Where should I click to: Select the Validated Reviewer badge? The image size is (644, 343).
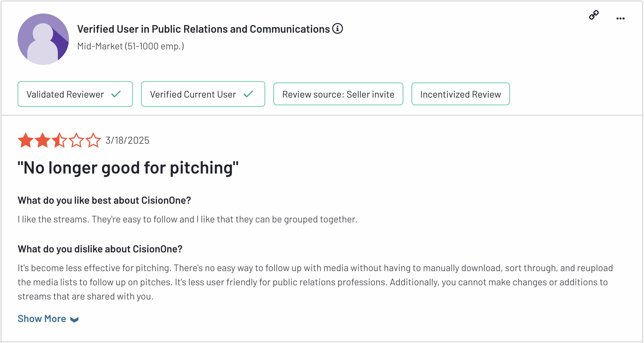pos(75,94)
